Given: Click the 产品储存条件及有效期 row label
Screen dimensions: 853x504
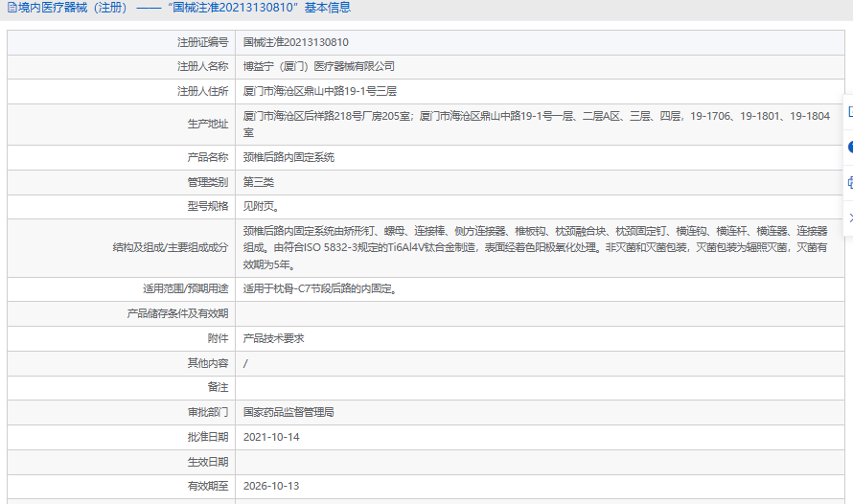Looking at the screenshot, I should [x=177, y=313].
